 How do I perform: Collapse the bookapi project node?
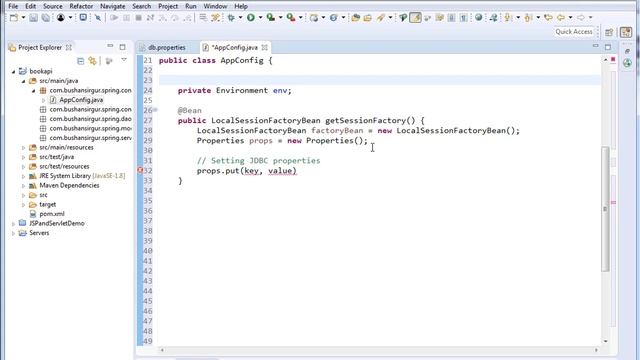coord(13,71)
